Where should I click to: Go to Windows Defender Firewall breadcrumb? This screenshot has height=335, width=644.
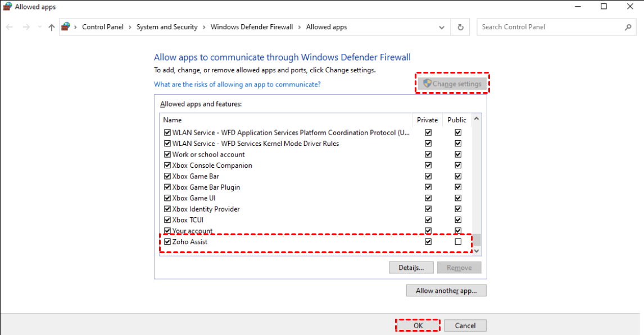[251, 27]
